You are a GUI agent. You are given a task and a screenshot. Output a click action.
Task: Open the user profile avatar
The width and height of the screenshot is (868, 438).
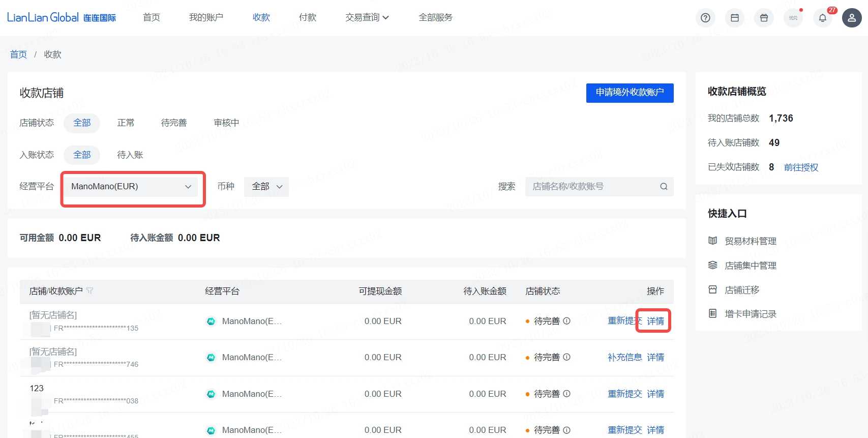[x=852, y=18]
